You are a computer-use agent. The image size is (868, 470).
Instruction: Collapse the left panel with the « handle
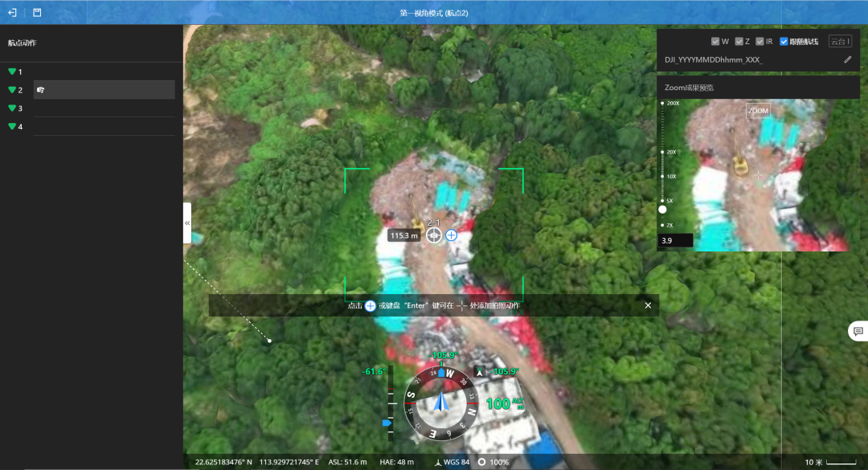(x=187, y=223)
